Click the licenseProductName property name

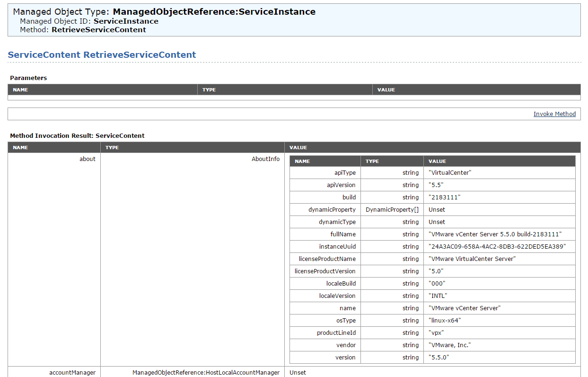coord(327,259)
